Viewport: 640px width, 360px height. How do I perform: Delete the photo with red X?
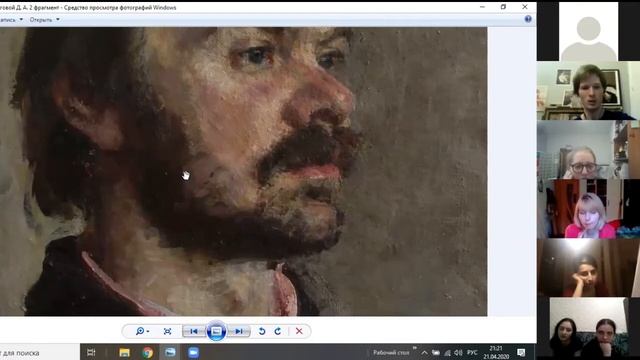click(299, 331)
